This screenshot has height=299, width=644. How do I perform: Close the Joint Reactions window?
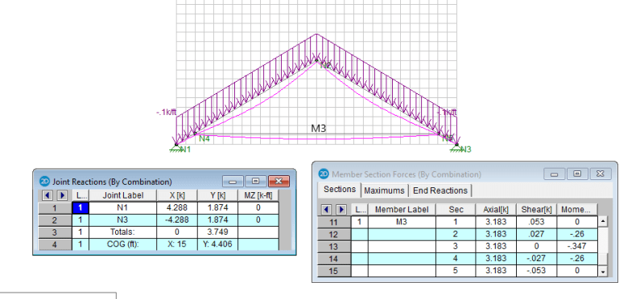click(279, 181)
